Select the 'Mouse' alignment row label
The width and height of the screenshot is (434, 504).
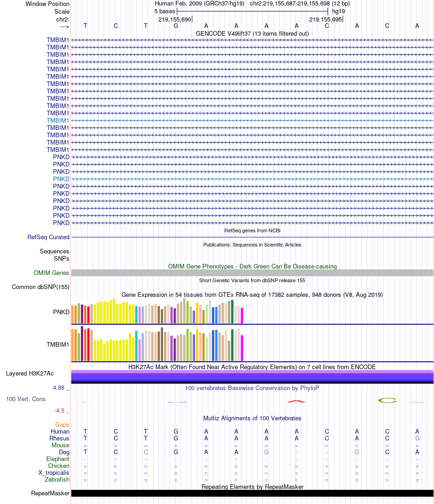[61, 445]
